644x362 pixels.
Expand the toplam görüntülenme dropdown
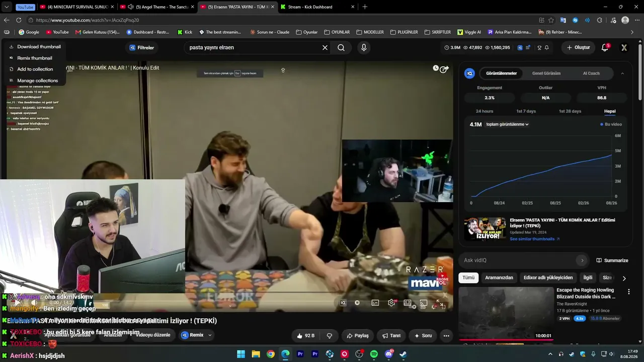point(507,124)
